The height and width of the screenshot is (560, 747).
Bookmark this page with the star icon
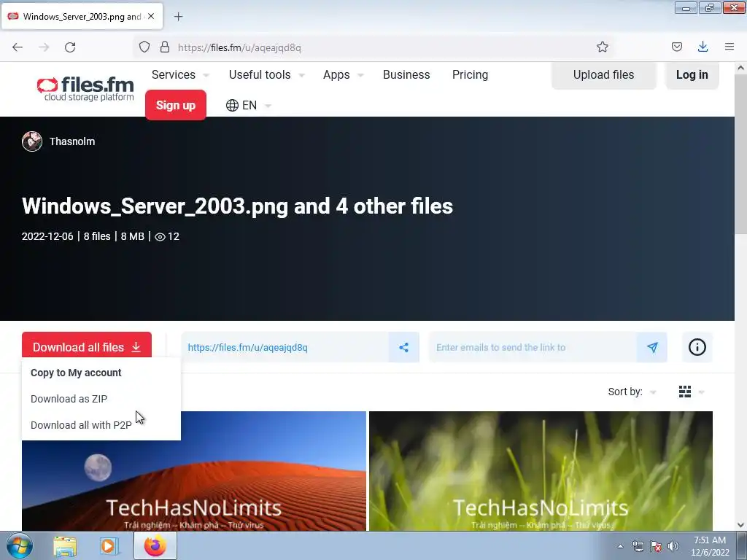(x=602, y=47)
